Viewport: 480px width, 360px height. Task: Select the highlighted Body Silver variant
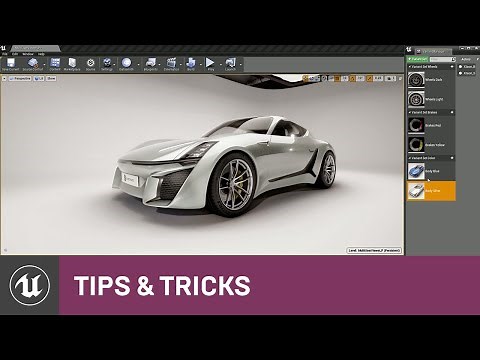(x=431, y=191)
